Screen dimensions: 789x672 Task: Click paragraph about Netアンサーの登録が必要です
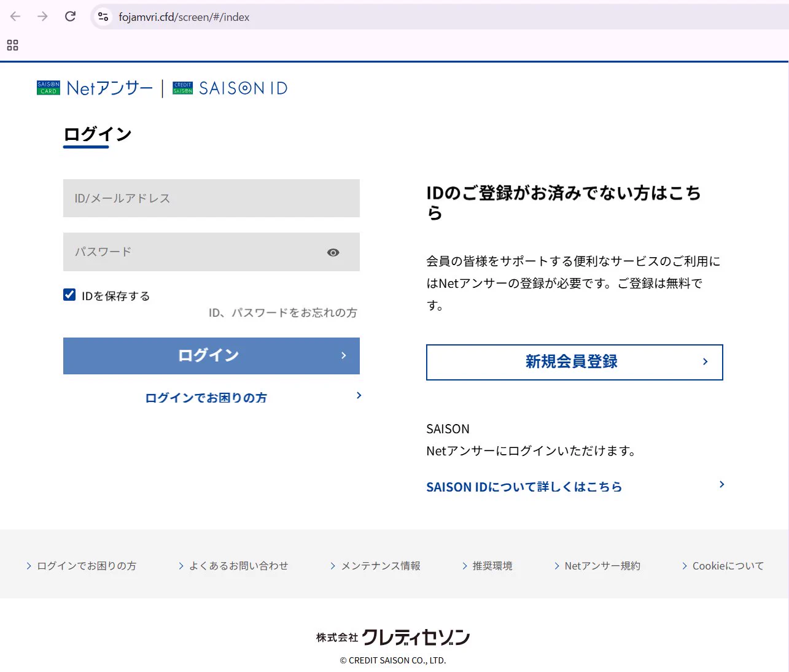coord(573,284)
